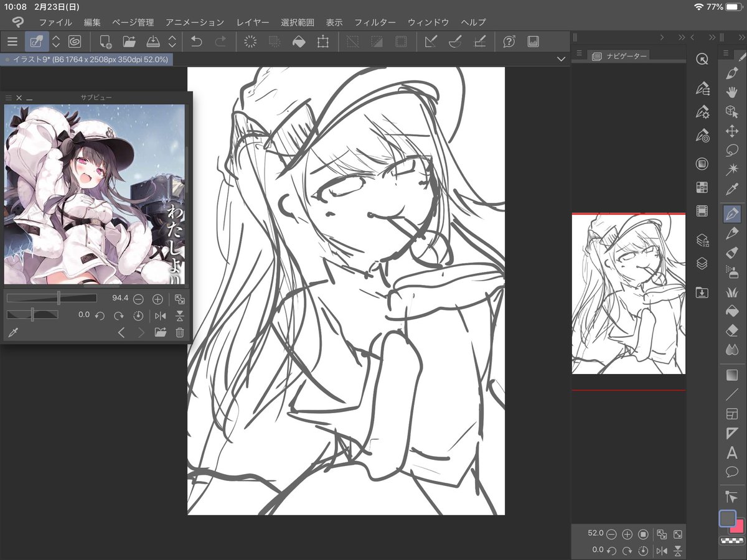Click the Open file folder icon in command bar

tap(129, 42)
